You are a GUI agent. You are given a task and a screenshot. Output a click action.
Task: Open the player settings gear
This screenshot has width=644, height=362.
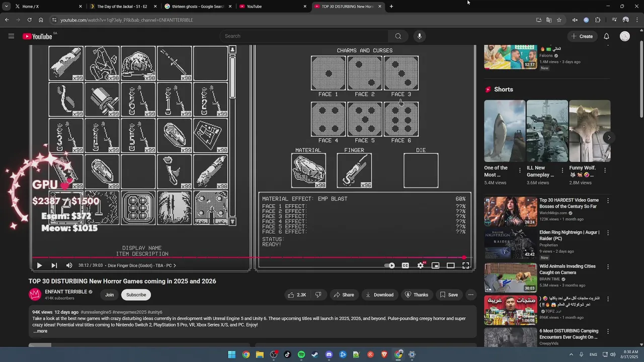point(421,265)
